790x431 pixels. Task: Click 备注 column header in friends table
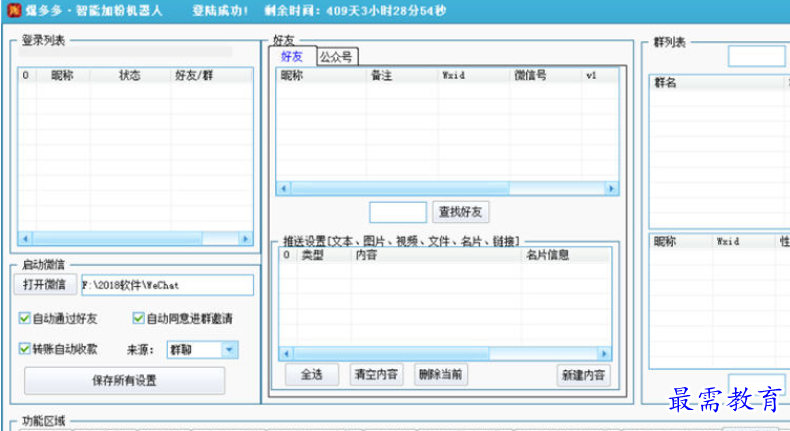pyautogui.click(x=402, y=76)
